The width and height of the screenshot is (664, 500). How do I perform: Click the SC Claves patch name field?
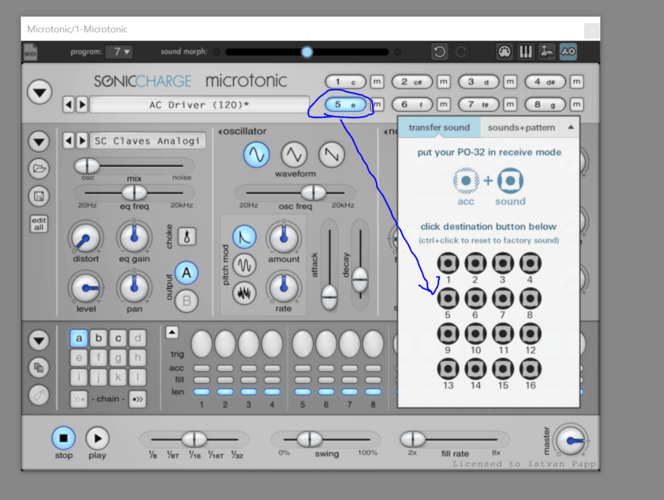pos(147,141)
